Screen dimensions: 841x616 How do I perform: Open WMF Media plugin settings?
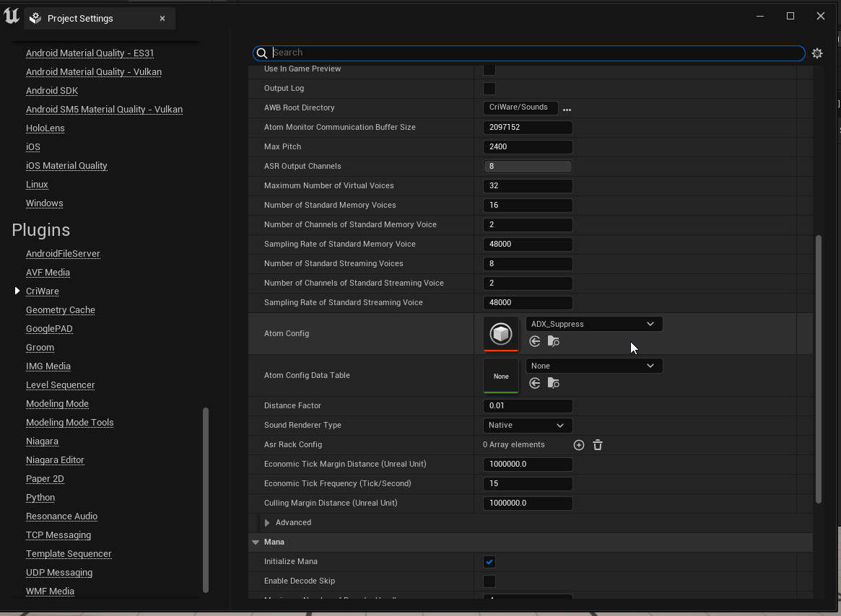[50, 591]
